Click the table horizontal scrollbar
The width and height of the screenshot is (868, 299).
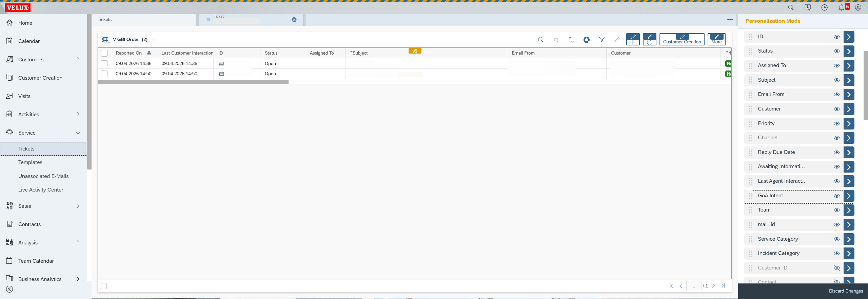coord(193,82)
